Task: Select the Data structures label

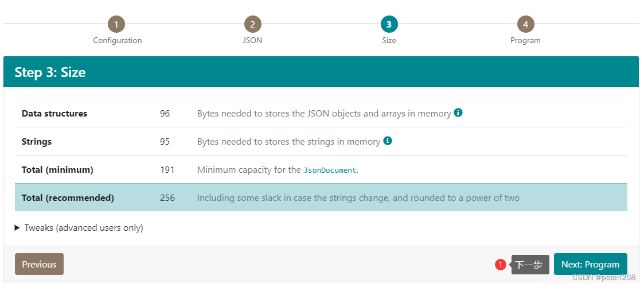Action: tap(54, 114)
